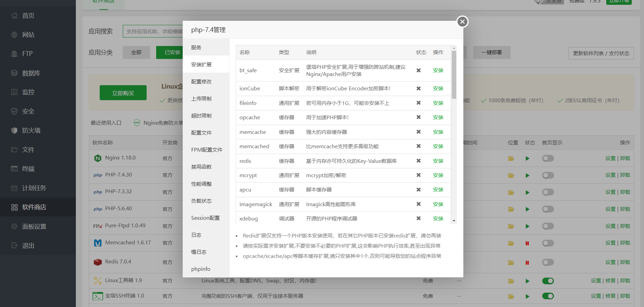This screenshot has width=644, height=307.
Task: Open the folder icon for Nginx location
Action: coord(511,158)
